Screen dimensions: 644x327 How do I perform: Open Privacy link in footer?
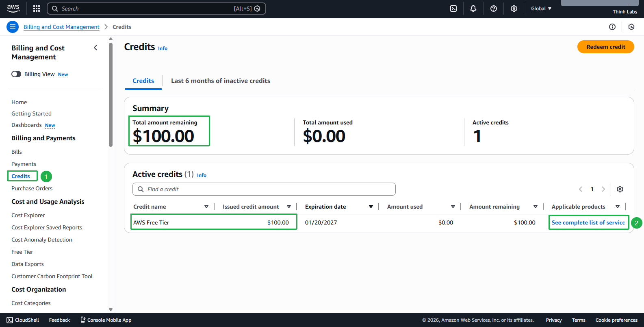(554, 320)
